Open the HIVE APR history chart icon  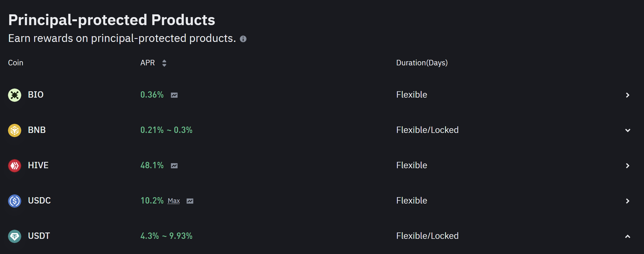coord(174,166)
